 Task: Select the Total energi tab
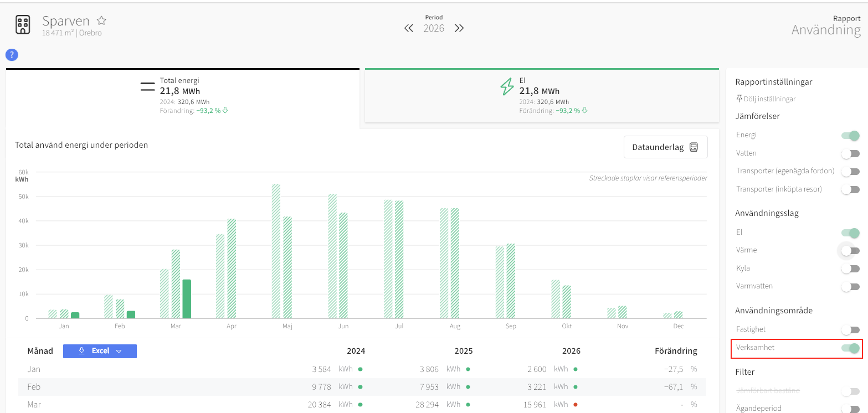coord(183,95)
